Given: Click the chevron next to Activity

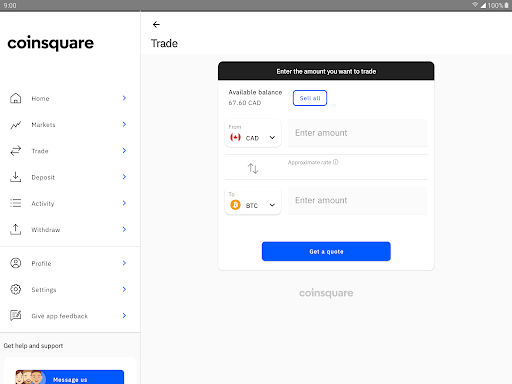Looking at the screenshot, I should (x=124, y=203).
